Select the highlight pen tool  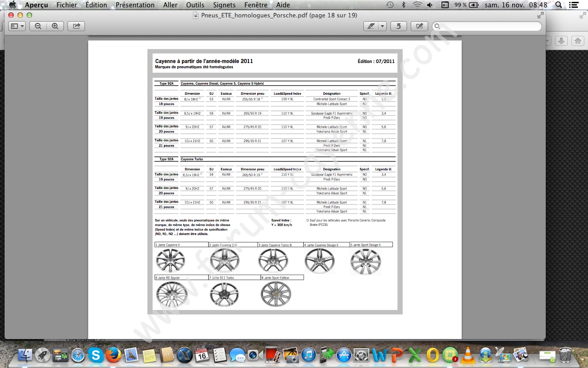(x=371, y=26)
